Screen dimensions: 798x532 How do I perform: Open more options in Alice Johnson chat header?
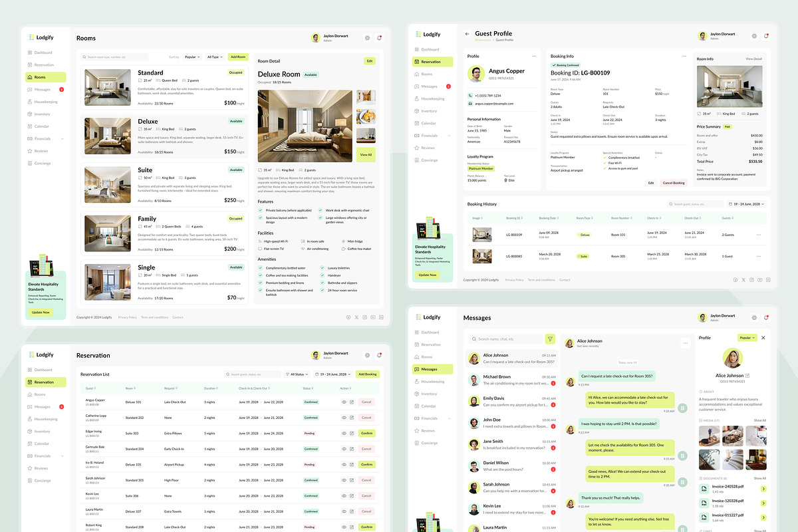pyautogui.click(x=684, y=343)
